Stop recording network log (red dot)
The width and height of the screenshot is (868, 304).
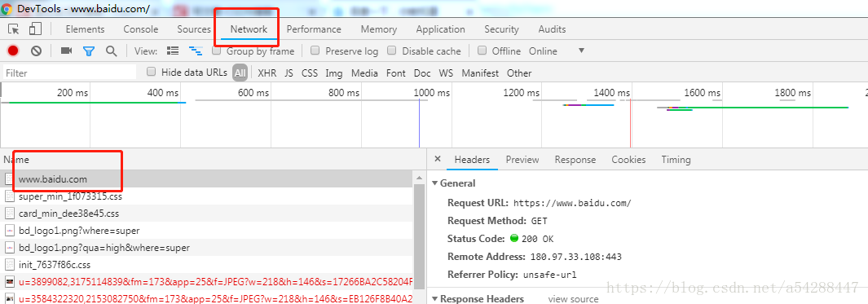pos(13,51)
